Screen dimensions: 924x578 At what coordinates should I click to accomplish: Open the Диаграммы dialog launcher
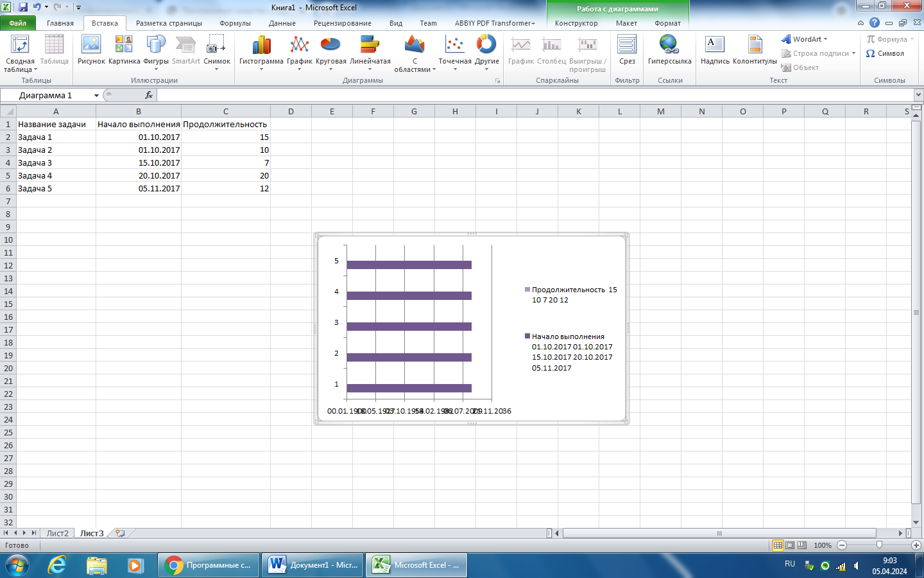(x=497, y=81)
